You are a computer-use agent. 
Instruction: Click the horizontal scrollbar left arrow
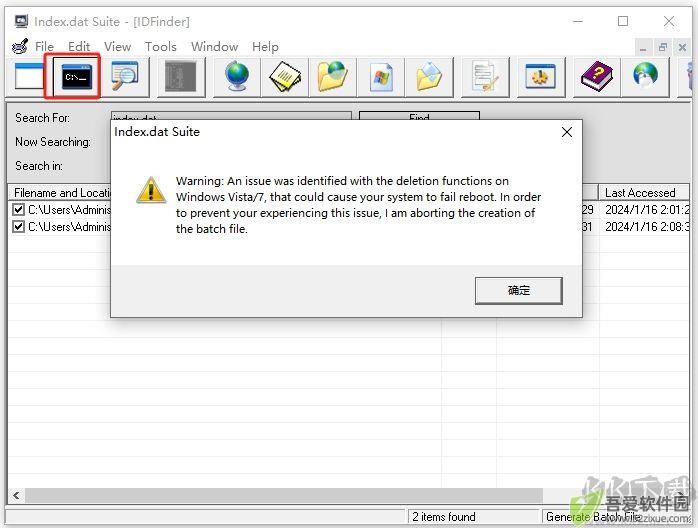(16, 495)
